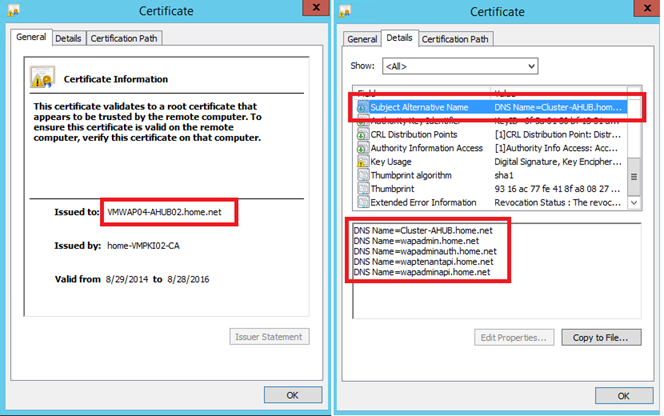Select the Extended Error Information row

tap(491, 202)
